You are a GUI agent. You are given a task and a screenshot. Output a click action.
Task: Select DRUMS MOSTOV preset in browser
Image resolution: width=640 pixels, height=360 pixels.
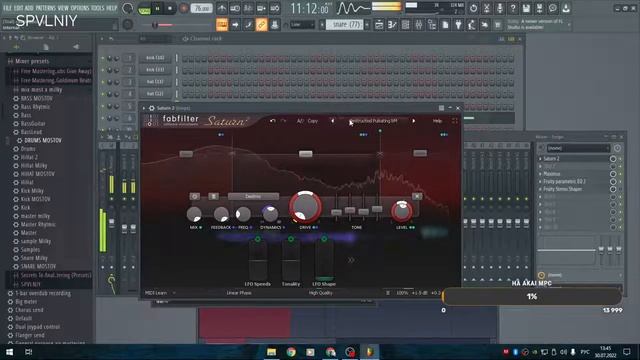43,140
